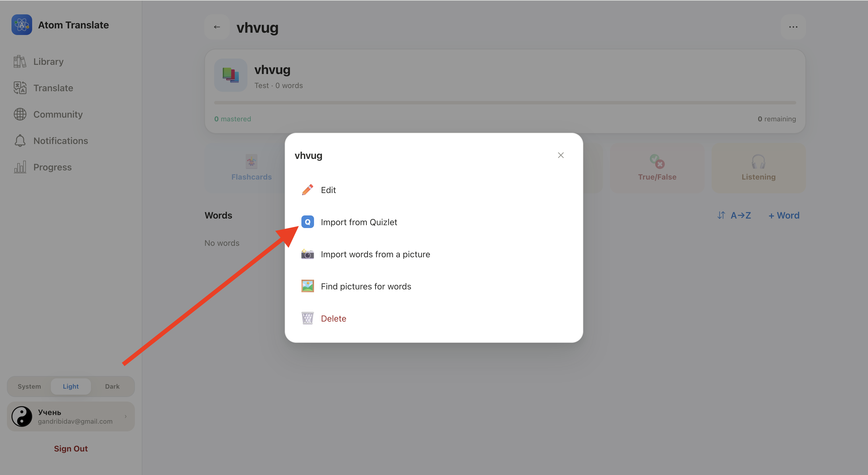The image size is (868, 475).
Task: Open the Flashcards study mode
Action: pos(251,168)
